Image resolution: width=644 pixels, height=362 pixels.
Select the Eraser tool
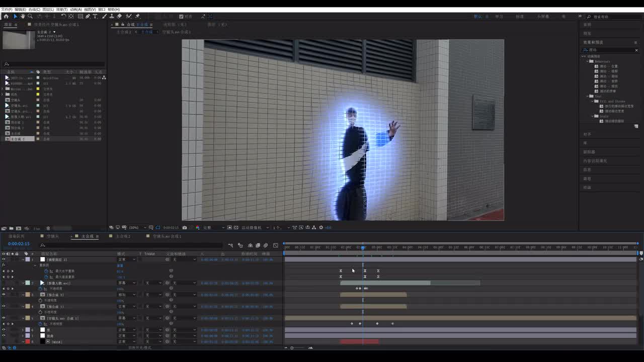click(x=119, y=16)
